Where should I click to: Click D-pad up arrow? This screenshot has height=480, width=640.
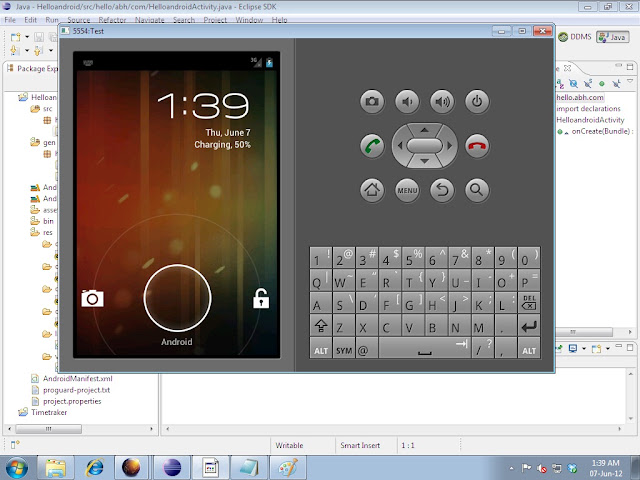pos(424,130)
